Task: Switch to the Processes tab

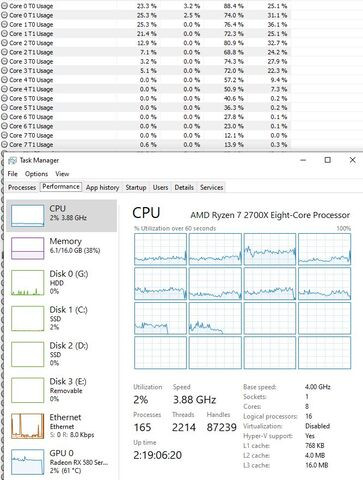Action: [22, 187]
